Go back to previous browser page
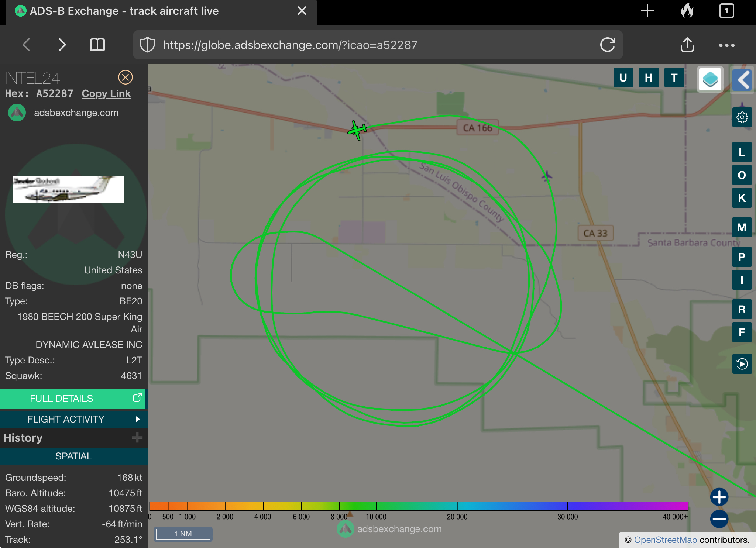The height and width of the screenshot is (548, 756). click(x=26, y=45)
